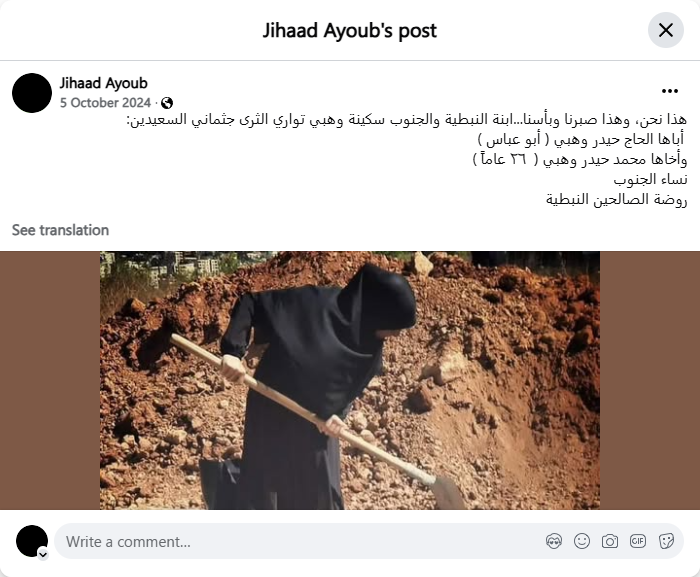Click your own avatar beside comment box
700x577 pixels.
[32, 541]
